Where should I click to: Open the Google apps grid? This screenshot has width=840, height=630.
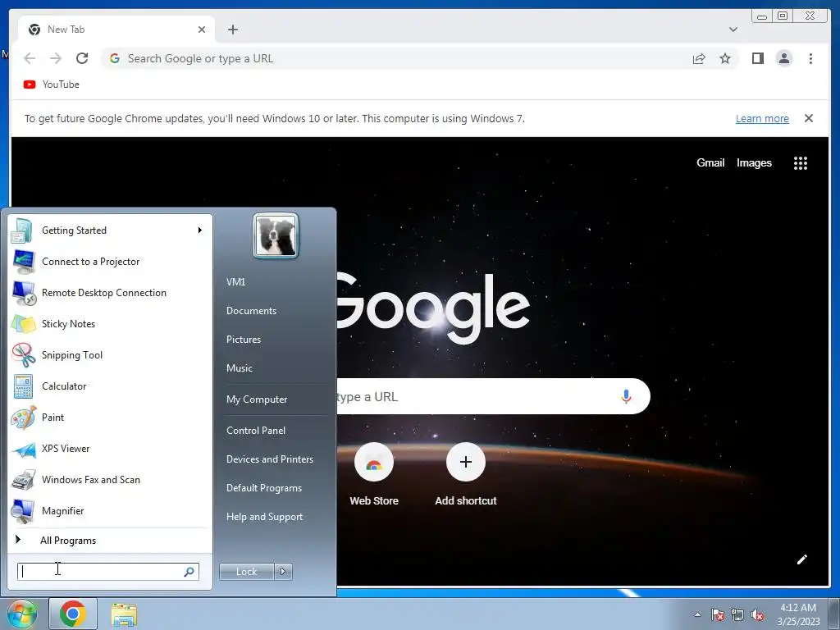[x=801, y=163]
